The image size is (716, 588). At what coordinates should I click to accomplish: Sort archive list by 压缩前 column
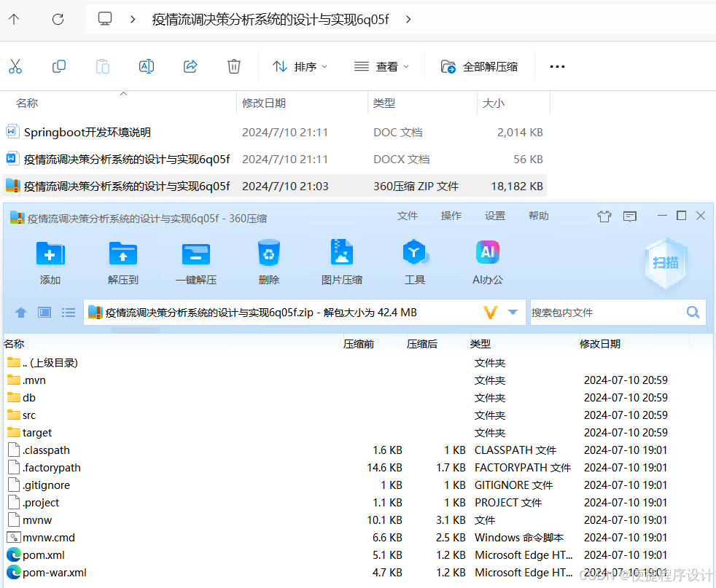[359, 344]
